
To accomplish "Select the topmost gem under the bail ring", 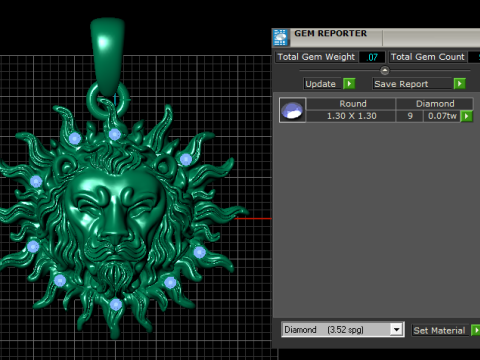I will pos(114,134).
